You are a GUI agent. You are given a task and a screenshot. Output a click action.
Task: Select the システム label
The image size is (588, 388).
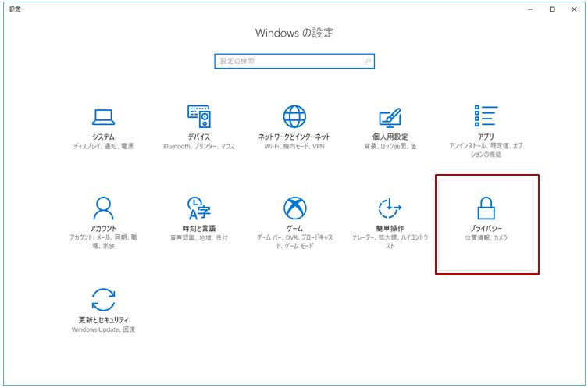tap(103, 137)
